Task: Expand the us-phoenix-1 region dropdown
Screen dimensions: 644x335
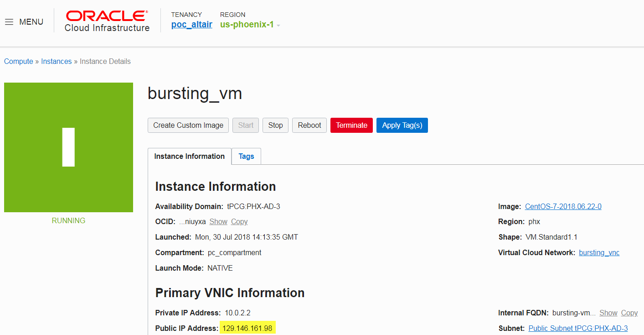Action: [250, 25]
